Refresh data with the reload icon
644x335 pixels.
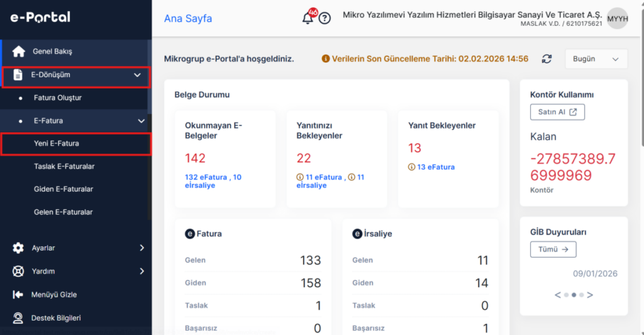(547, 59)
